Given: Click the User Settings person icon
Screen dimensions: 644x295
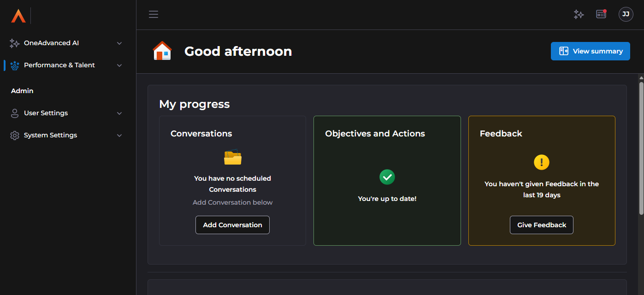Looking at the screenshot, I should [x=15, y=113].
